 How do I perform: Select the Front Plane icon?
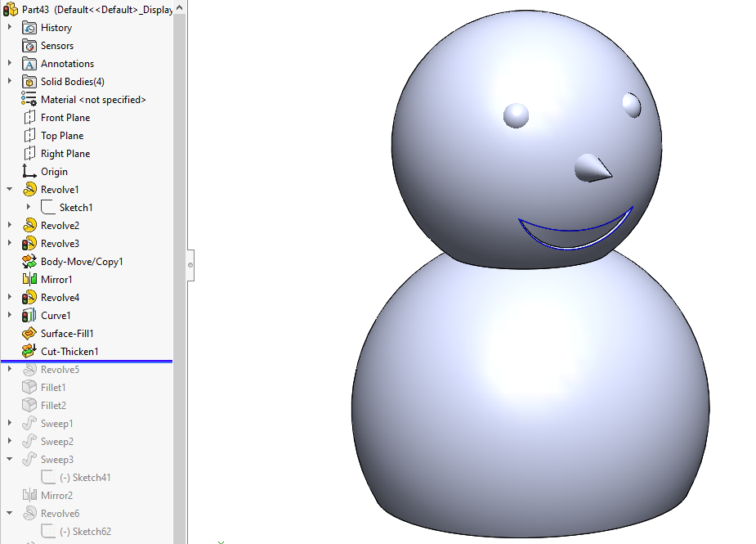(x=29, y=118)
